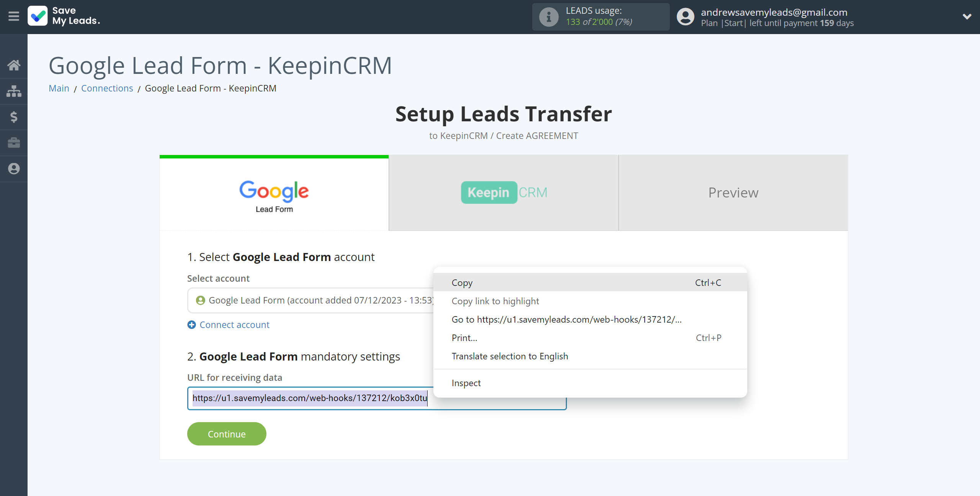Click the 'to KeepinCRM / Create AGREEMENT' subtitle
The image size is (980, 496).
(x=503, y=136)
